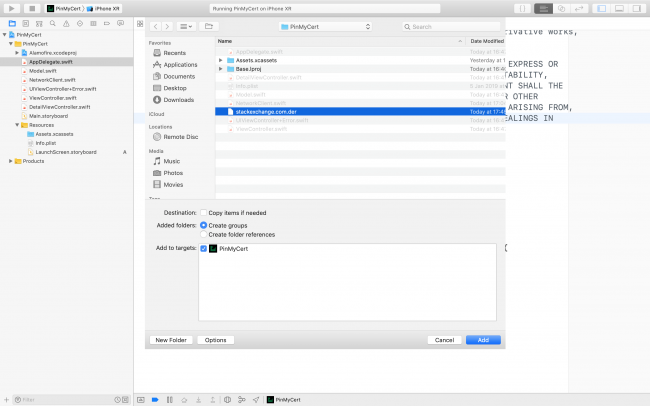Image resolution: width=650 pixels, height=406 pixels.
Task: Open the Find navigator magnifier icon
Action: 53,24
